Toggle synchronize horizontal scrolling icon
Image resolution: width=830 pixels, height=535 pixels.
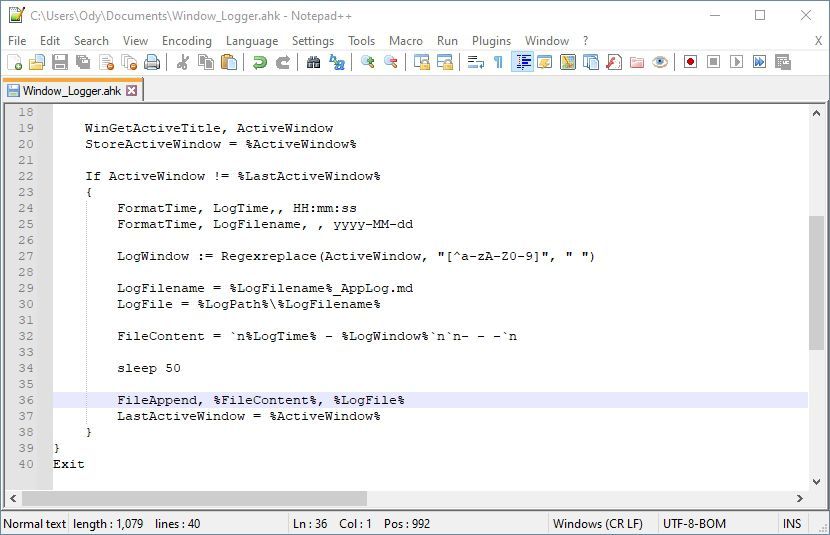(x=445, y=62)
